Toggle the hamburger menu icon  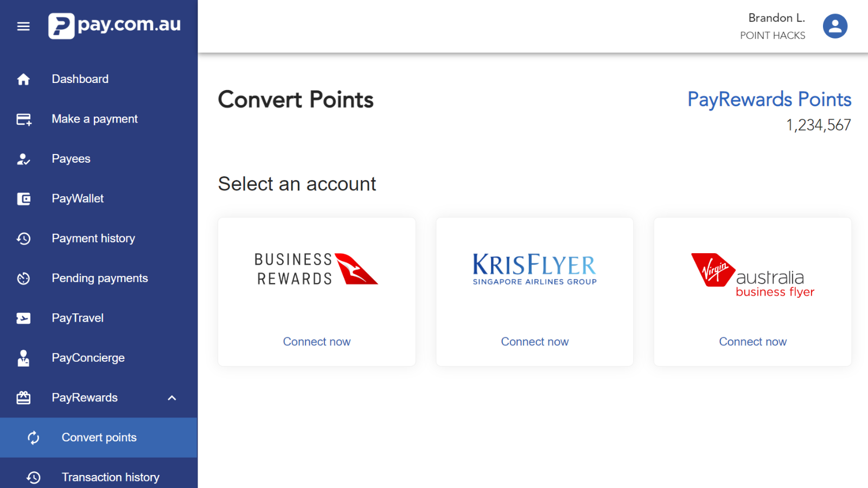(x=23, y=26)
